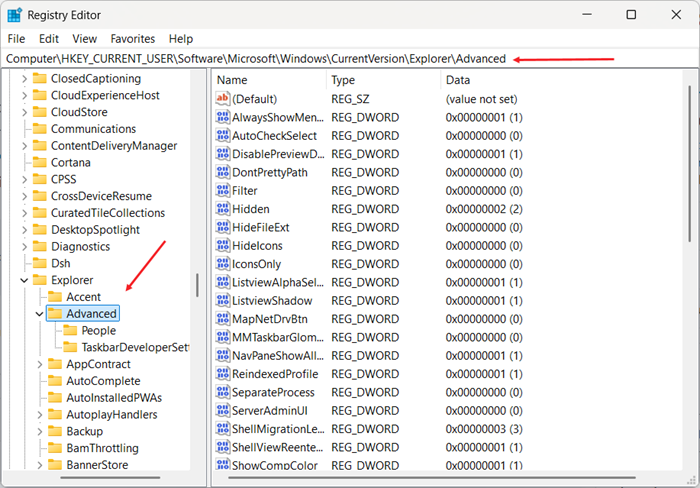Click the Dsh key folder icon
This screenshot has width=700, height=488.
[40, 263]
